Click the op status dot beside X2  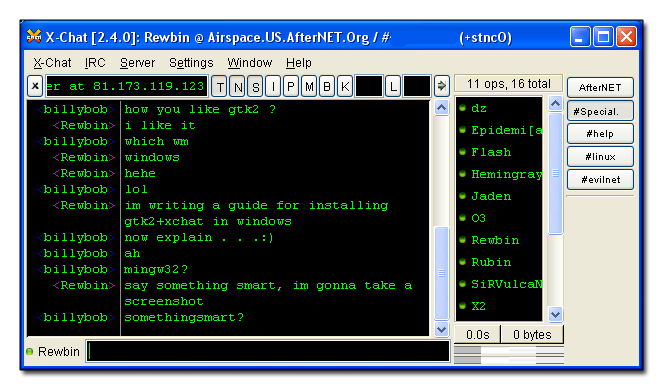click(463, 305)
